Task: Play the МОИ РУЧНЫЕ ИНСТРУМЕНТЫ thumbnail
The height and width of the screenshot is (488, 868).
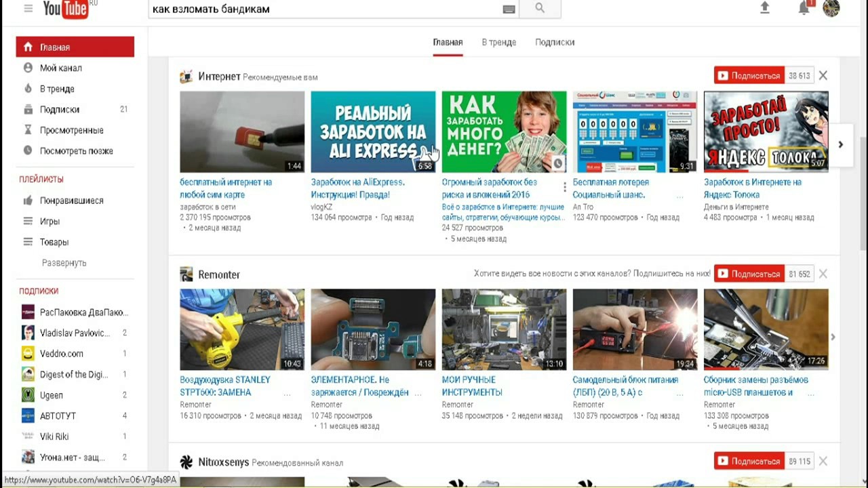Action: pyautogui.click(x=504, y=329)
